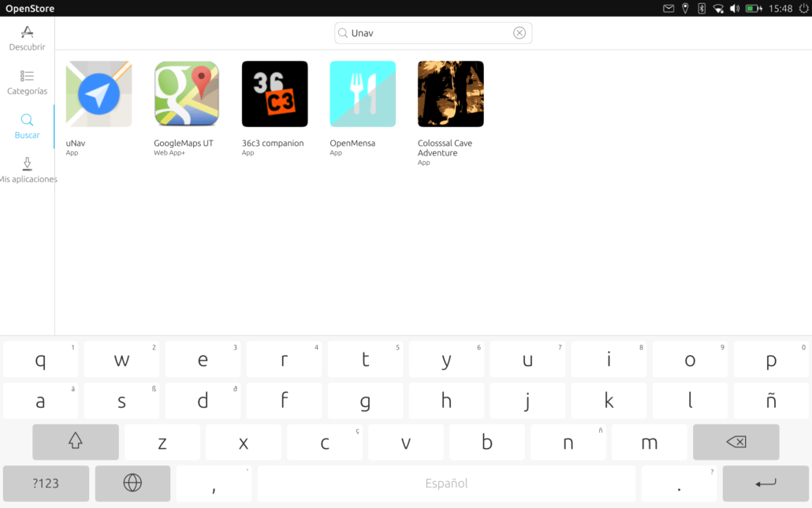Open the power session indicator
Screen dimensions: 812x508
[803, 9]
